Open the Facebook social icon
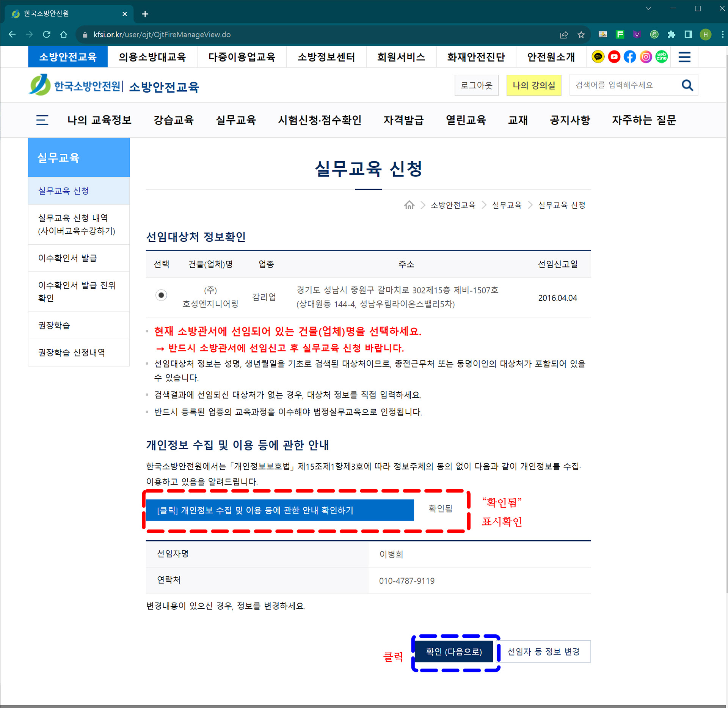 (630, 57)
